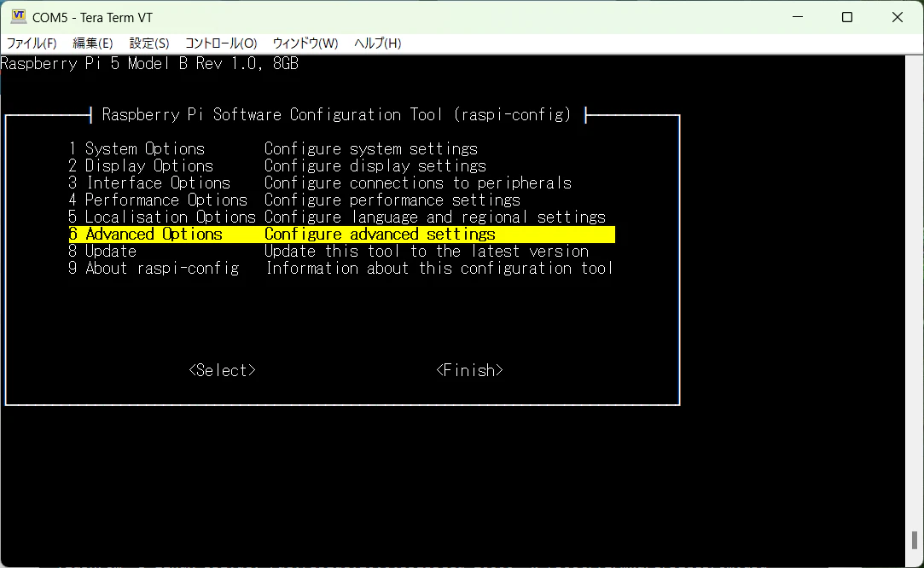924x568 pixels.
Task: Click the Tera Term VT title bar icon
Action: pyautogui.click(x=18, y=16)
